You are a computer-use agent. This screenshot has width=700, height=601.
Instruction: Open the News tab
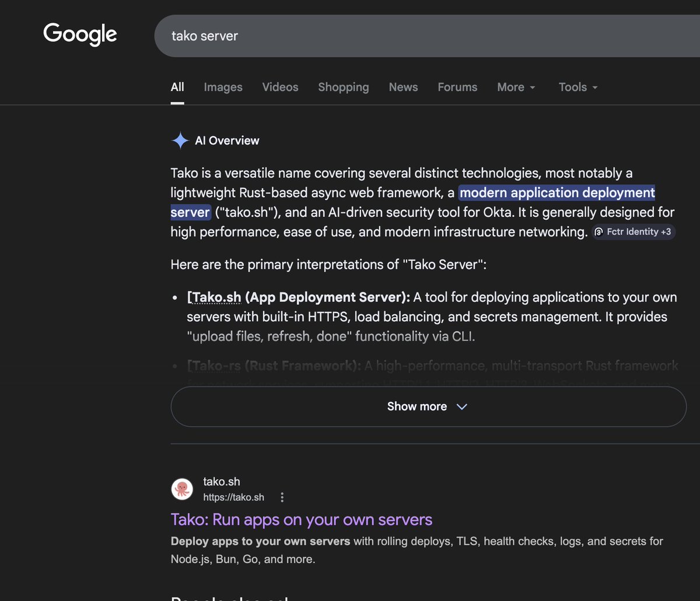403,87
